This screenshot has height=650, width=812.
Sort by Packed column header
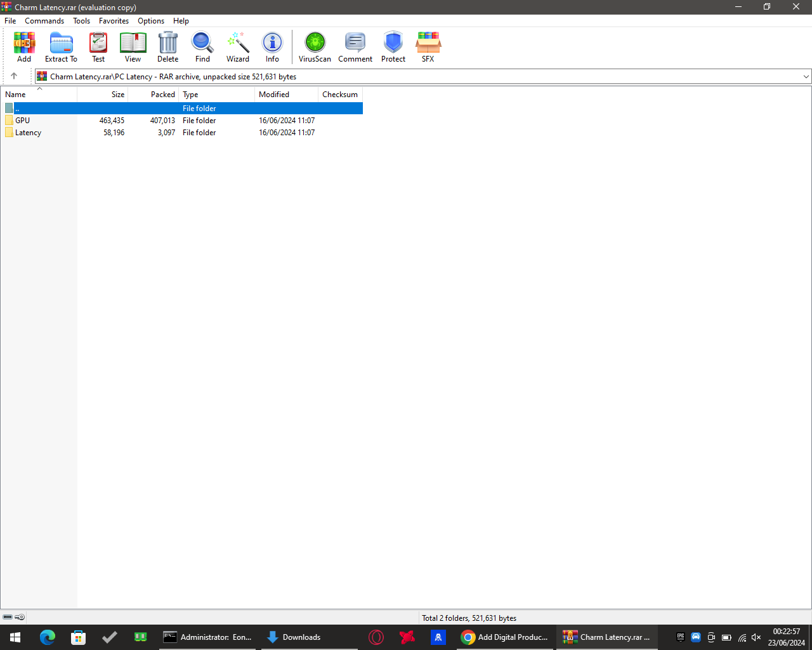coord(153,94)
